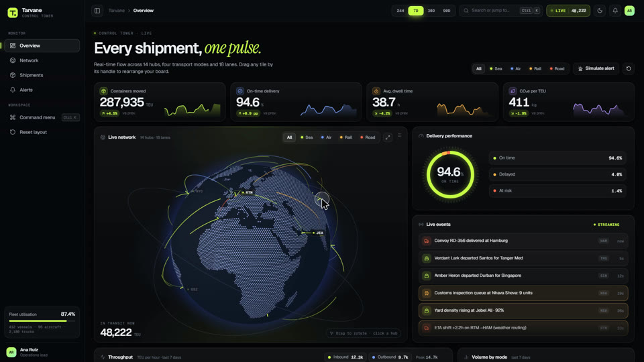Open Verdant Lark departed Santos event
The image size is (644, 362).
(523, 258)
